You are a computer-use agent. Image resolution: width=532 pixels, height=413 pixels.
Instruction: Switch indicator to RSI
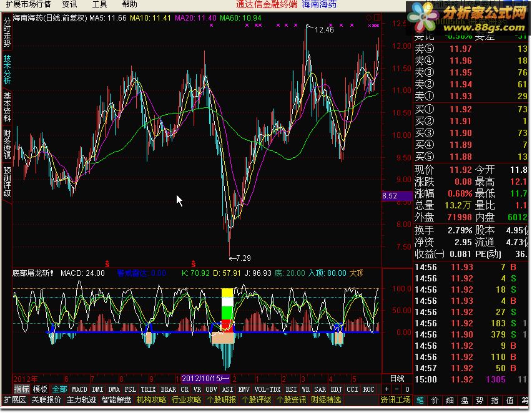291,389
